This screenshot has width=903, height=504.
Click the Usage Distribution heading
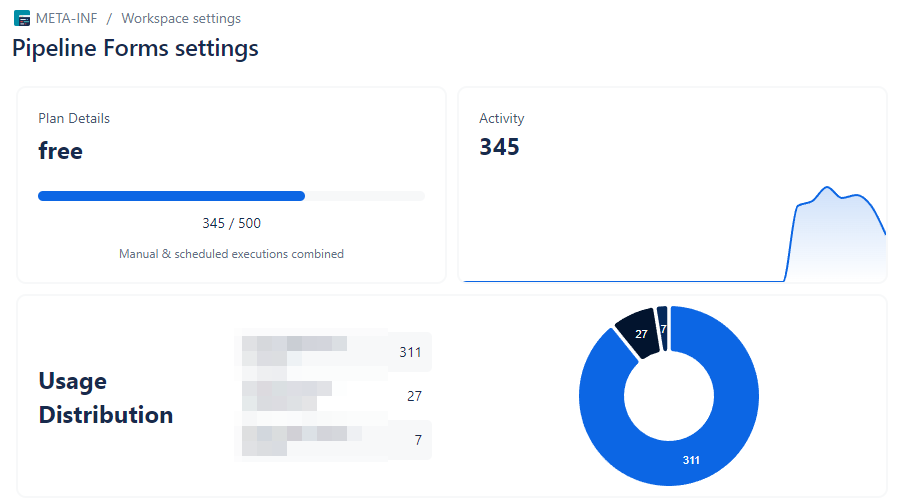click(105, 397)
